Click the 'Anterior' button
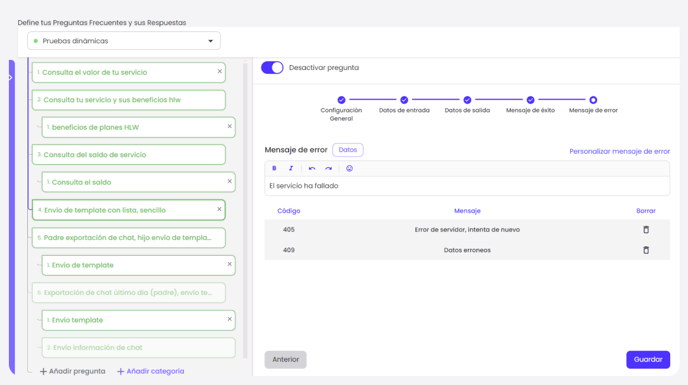 tap(285, 360)
